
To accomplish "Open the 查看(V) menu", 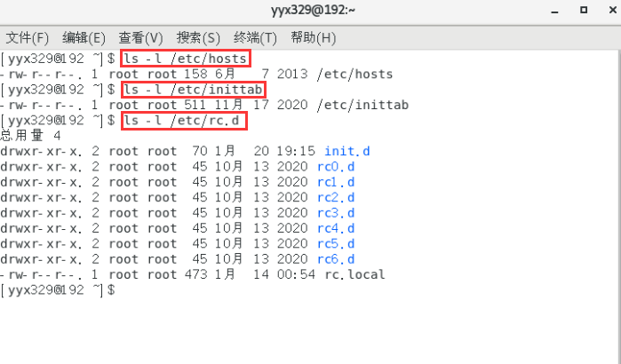I will (140, 38).
